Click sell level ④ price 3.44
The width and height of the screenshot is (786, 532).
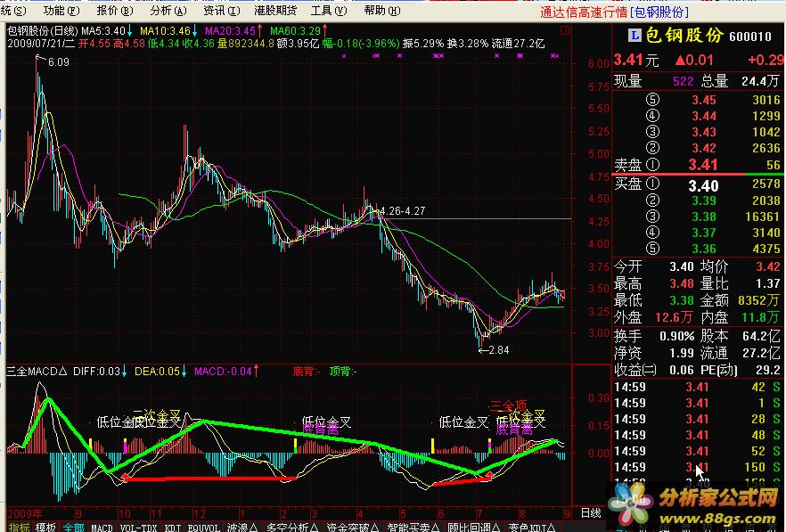coord(704,116)
